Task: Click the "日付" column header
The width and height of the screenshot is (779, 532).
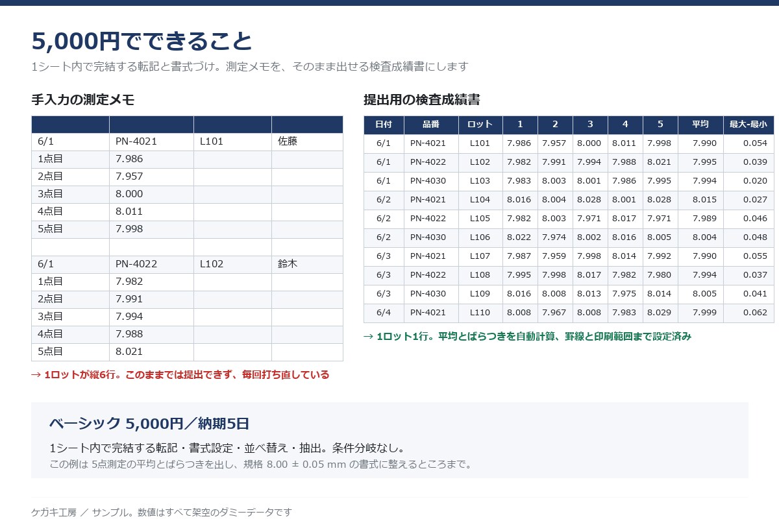Action: pyautogui.click(x=384, y=125)
